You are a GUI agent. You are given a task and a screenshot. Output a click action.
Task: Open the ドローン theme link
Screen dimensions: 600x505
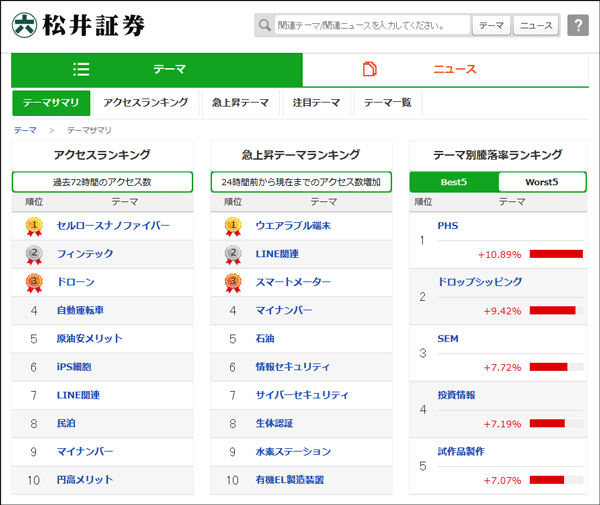[76, 282]
